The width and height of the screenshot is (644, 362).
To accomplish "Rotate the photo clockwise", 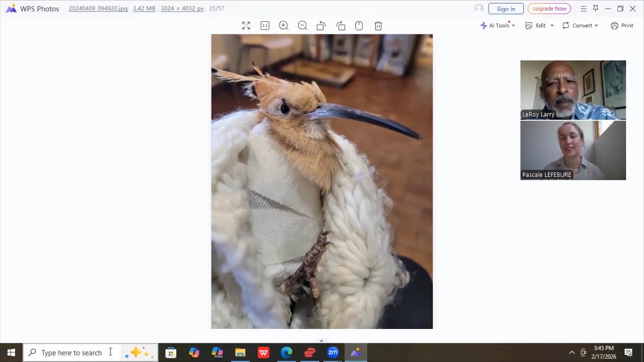I will [341, 26].
